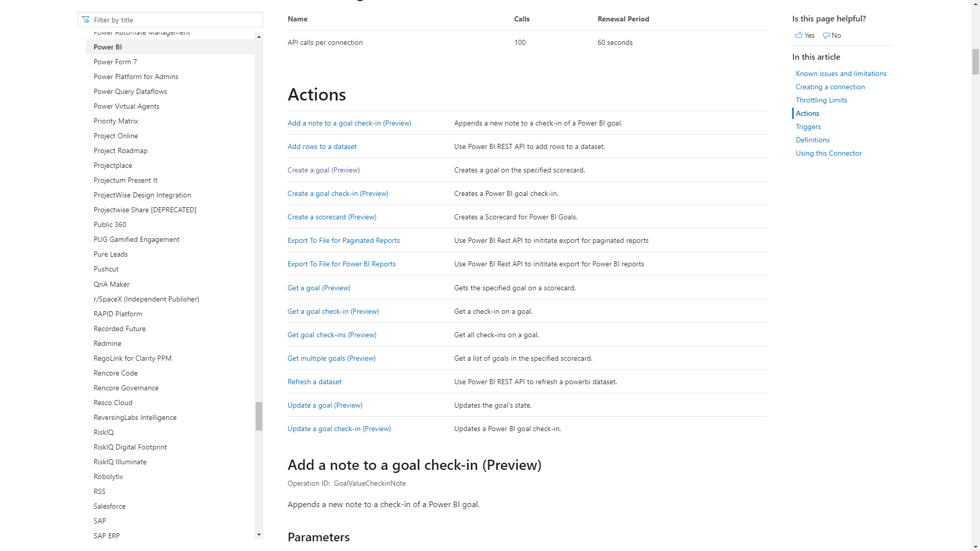
Task: Open Export To File for Paginated Reports
Action: tap(344, 240)
